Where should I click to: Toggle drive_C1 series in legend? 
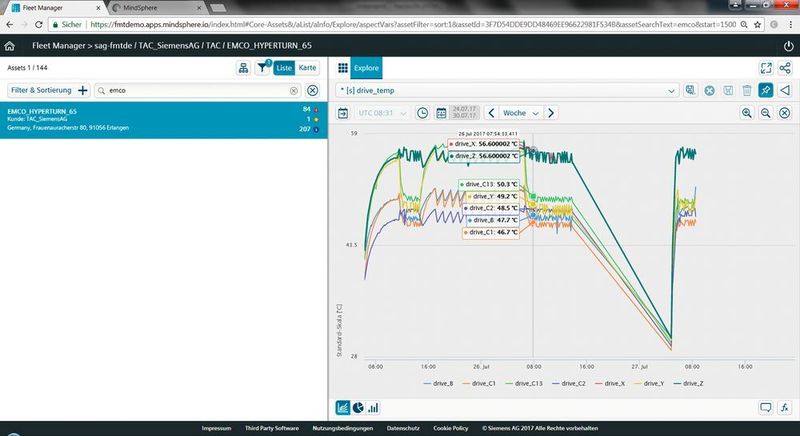click(x=479, y=383)
